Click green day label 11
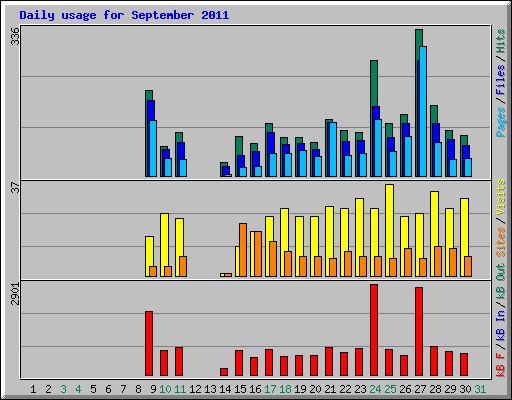The width and height of the screenshot is (512, 400). tap(180, 389)
